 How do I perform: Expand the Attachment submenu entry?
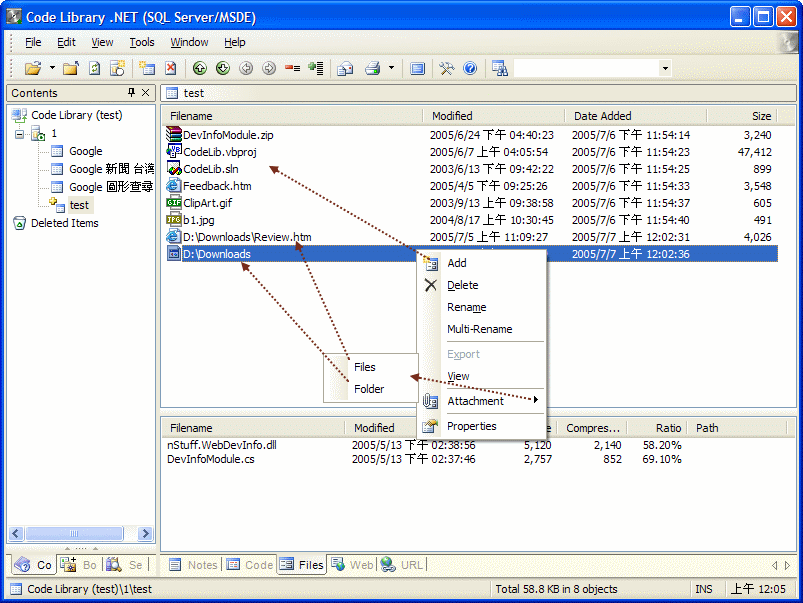pyautogui.click(x=482, y=401)
